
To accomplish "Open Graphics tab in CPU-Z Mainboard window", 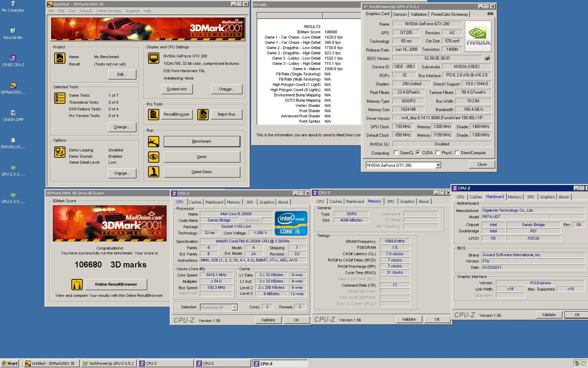I will click(x=547, y=197).
